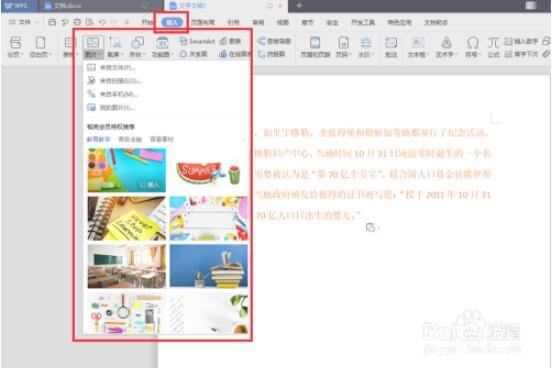This screenshot has width=552, height=372.
Task: Choose 我的图片 my pictures menu entry
Action: coord(111,107)
